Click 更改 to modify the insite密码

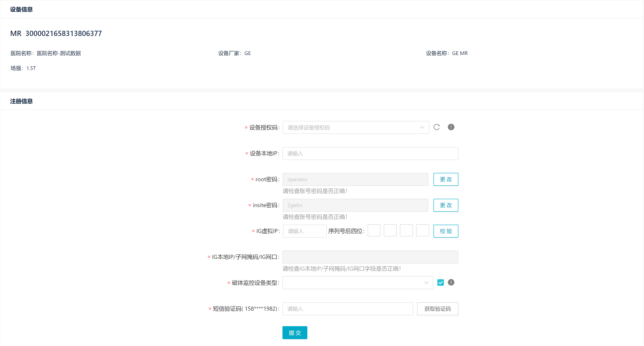tap(446, 205)
